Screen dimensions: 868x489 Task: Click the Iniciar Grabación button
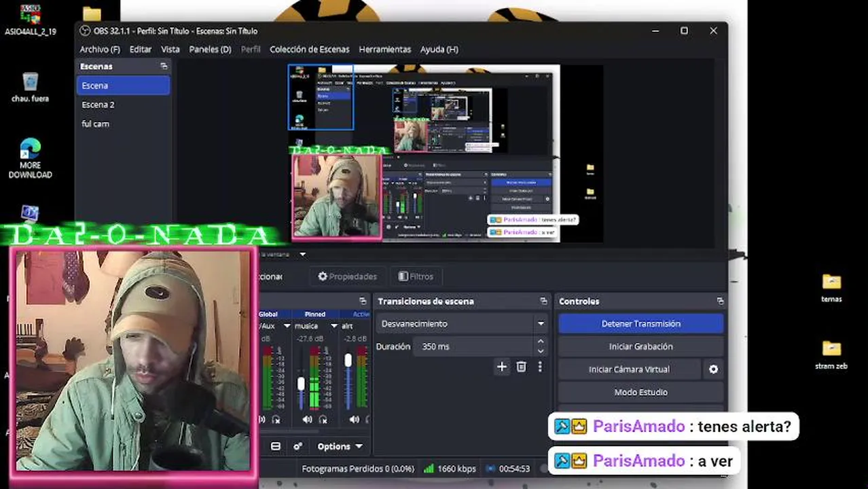click(640, 346)
